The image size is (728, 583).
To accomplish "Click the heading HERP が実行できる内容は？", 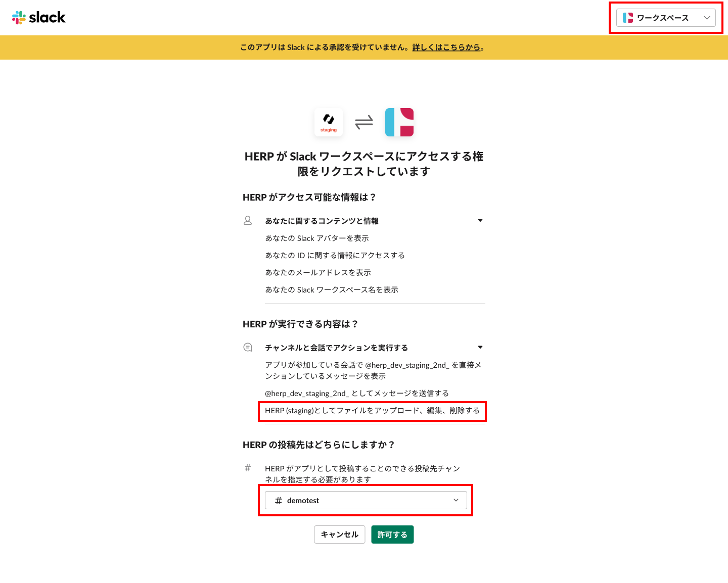I will click(300, 324).
